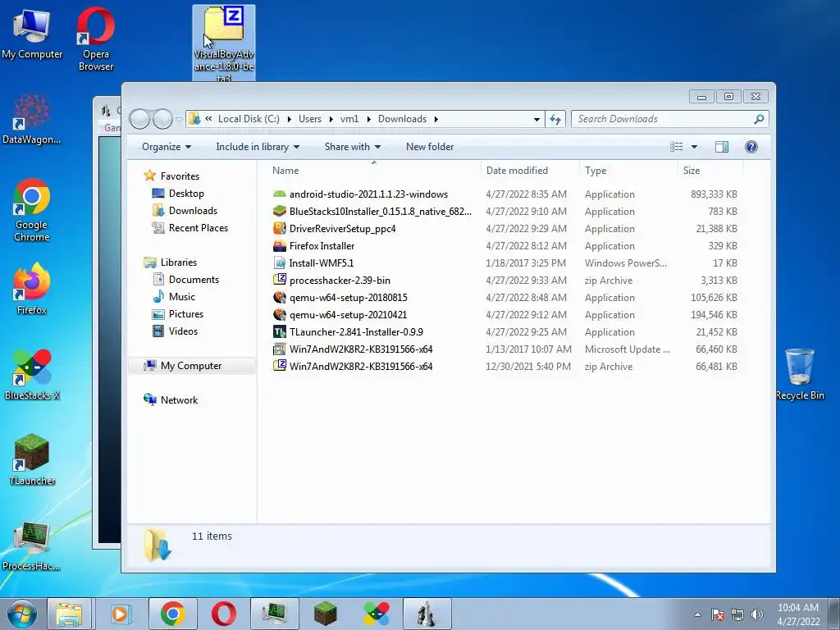Image resolution: width=840 pixels, height=630 pixels.
Task: Open the Media Player taskbar icon
Action: pos(121,614)
